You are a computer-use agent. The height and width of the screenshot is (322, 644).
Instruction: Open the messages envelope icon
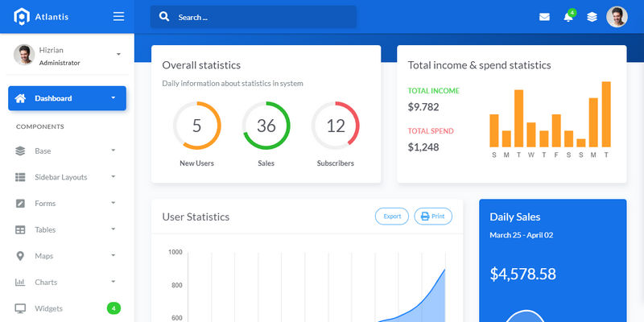click(x=544, y=17)
